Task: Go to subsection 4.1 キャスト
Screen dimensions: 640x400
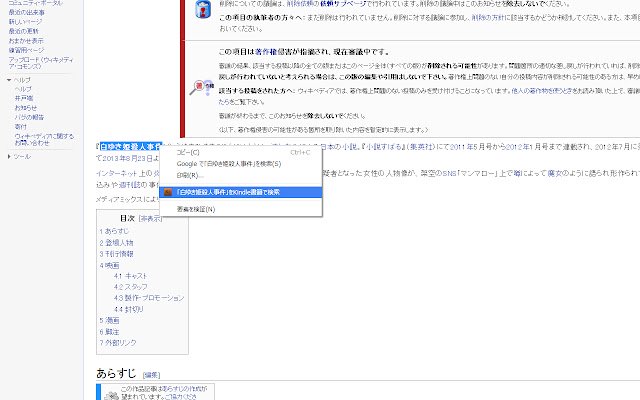Action: [130, 276]
